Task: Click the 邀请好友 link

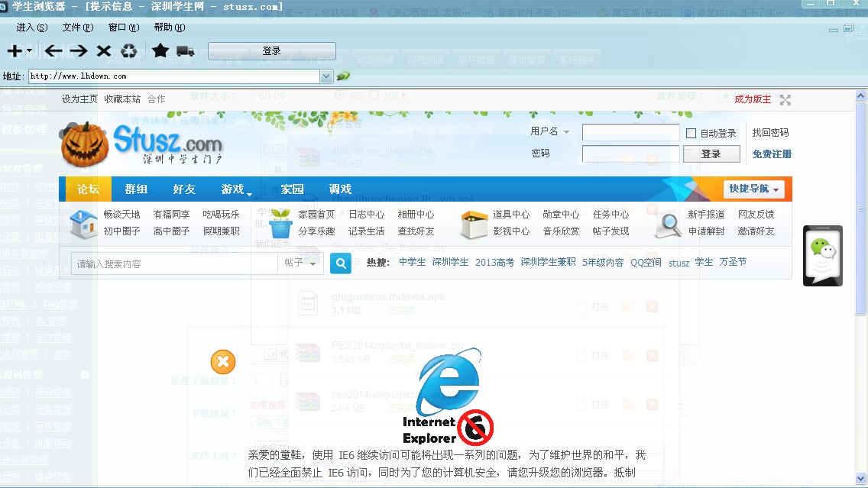Action: 756,231
